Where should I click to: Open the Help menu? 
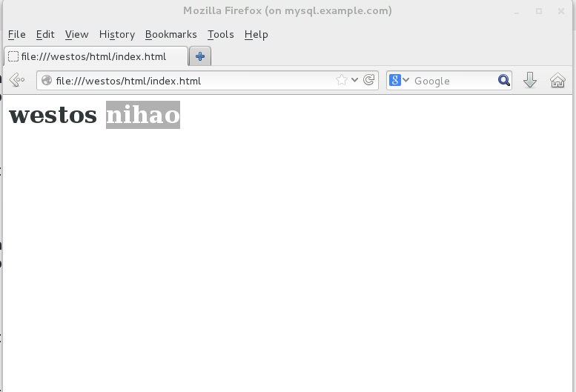tap(256, 35)
